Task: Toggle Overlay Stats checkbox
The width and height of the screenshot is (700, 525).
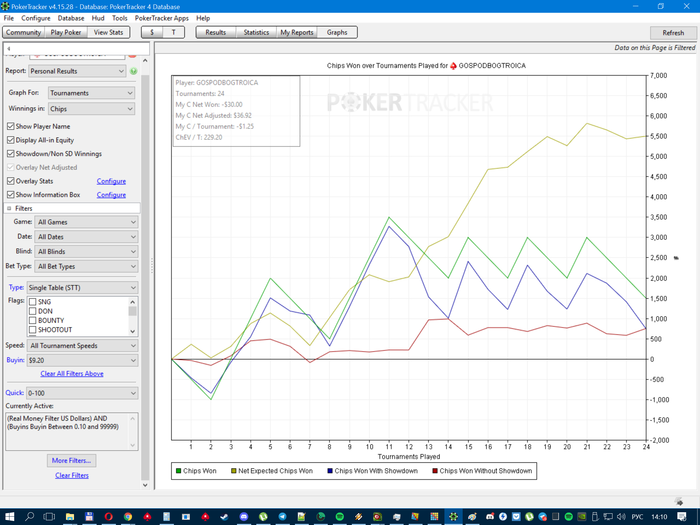Action: pyautogui.click(x=11, y=181)
